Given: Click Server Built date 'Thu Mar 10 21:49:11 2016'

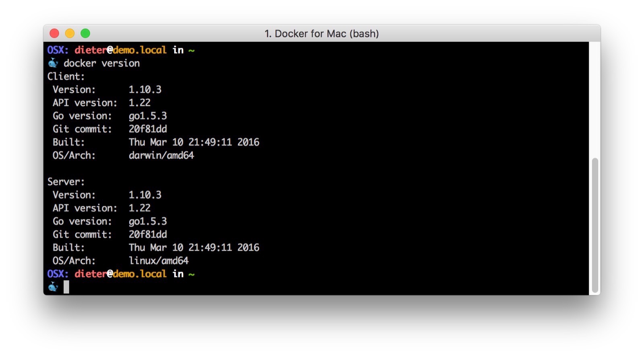Looking at the screenshot, I should pos(194,247).
